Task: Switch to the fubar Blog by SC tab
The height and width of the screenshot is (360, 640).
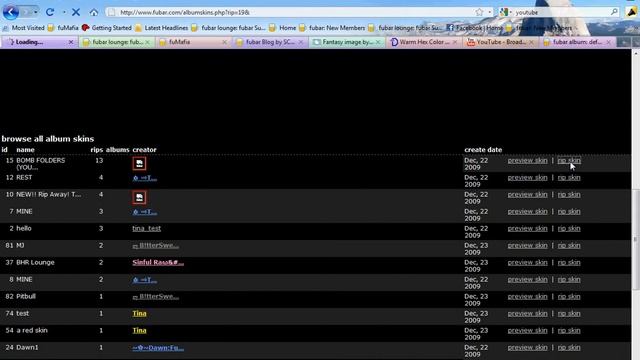Action: (x=270, y=42)
